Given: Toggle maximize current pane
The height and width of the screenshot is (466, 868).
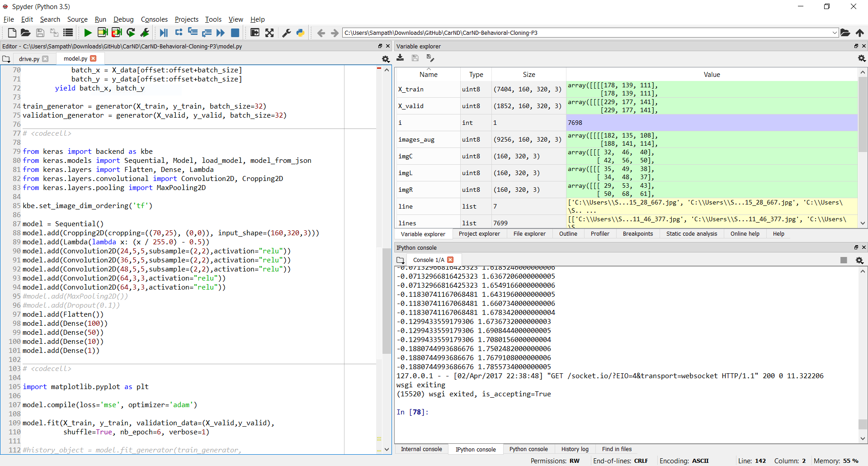Looking at the screenshot, I should click(255, 33).
